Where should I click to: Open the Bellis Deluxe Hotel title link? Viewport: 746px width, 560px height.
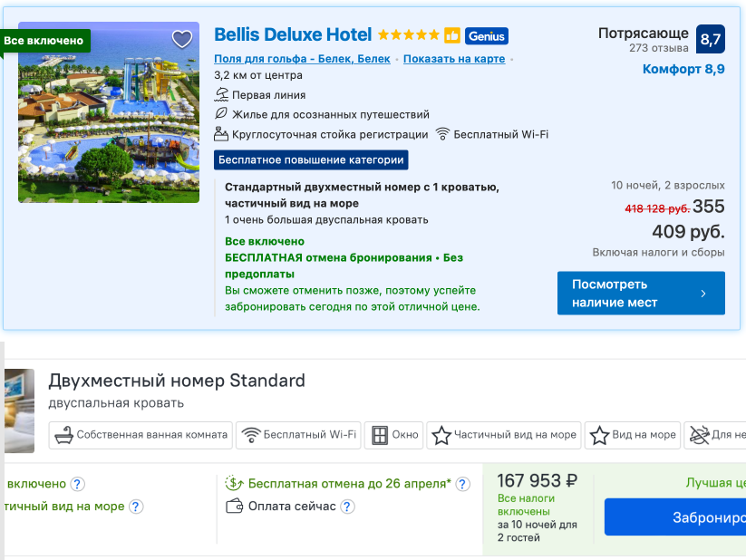coord(293,34)
